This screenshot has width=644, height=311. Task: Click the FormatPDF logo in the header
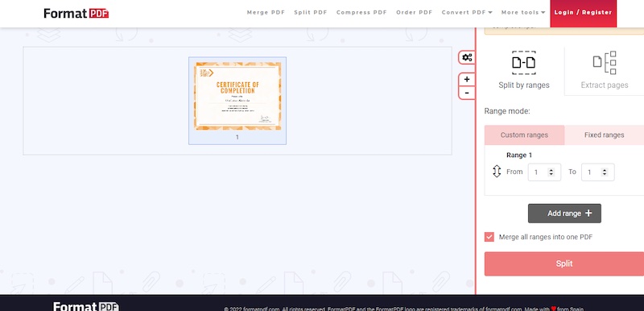pyautogui.click(x=76, y=13)
